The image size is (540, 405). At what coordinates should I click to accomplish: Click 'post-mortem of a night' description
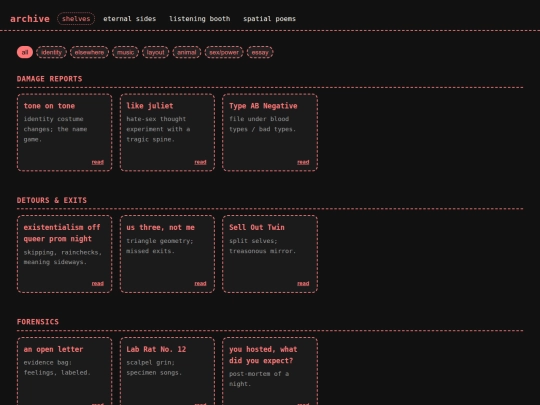[x=259, y=379]
